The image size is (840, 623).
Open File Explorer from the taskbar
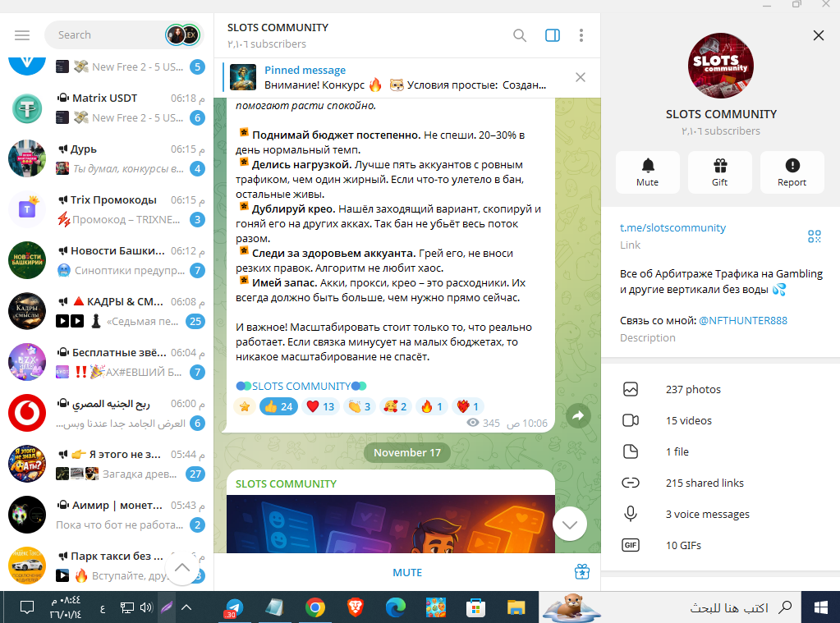[x=516, y=607]
